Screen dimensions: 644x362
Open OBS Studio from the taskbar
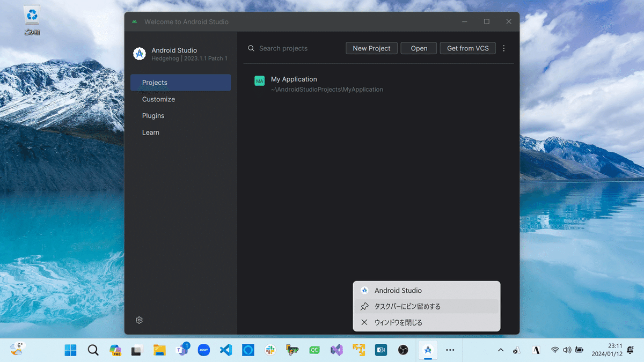[x=403, y=350]
